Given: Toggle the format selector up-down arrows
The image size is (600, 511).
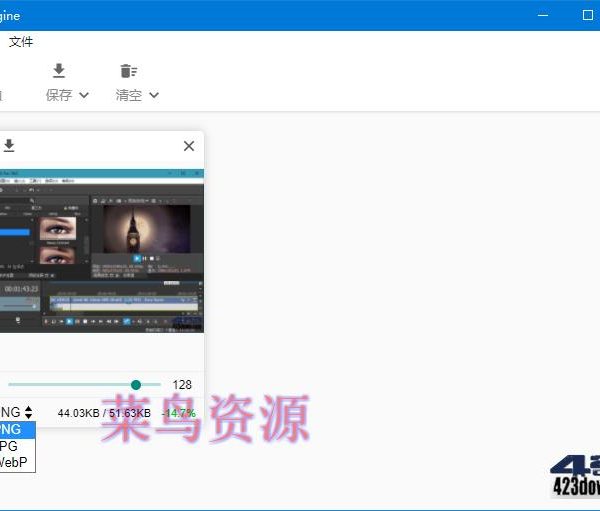Looking at the screenshot, I should coord(29,412).
